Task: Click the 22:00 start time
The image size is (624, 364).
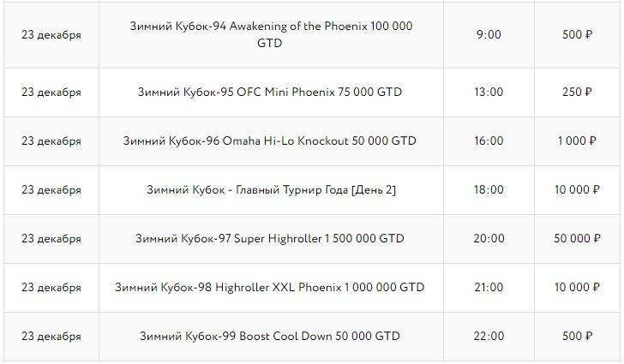Action: [x=489, y=337]
